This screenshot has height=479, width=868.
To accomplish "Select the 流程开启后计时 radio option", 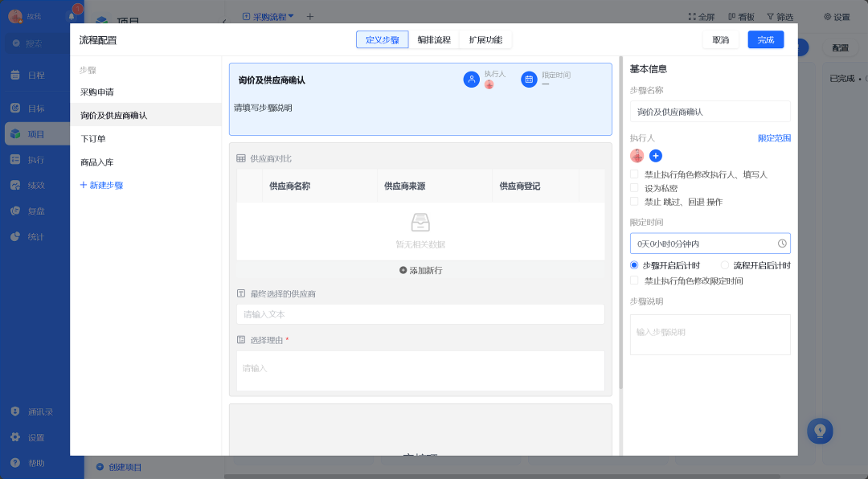I will click(726, 264).
